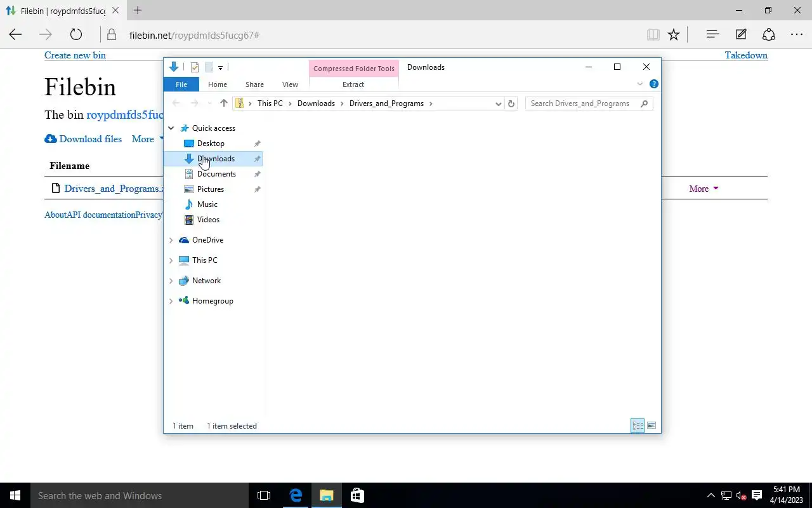Click This PC in the address breadcrumb
Viewport: 812px width, 508px height.
coord(270,104)
